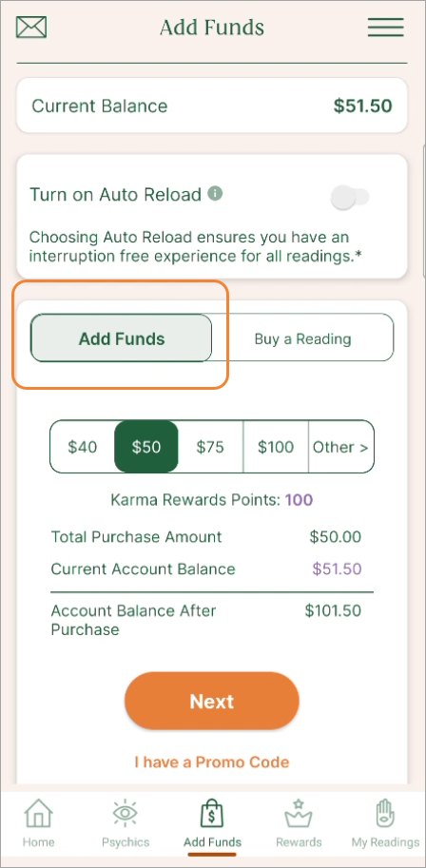Switch to the Buy a Reading tab
The width and height of the screenshot is (426, 868).
303,338
